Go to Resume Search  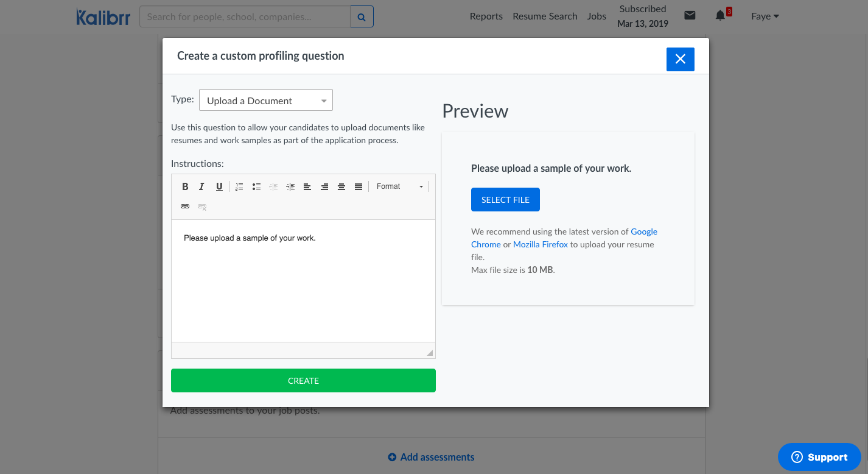click(545, 16)
